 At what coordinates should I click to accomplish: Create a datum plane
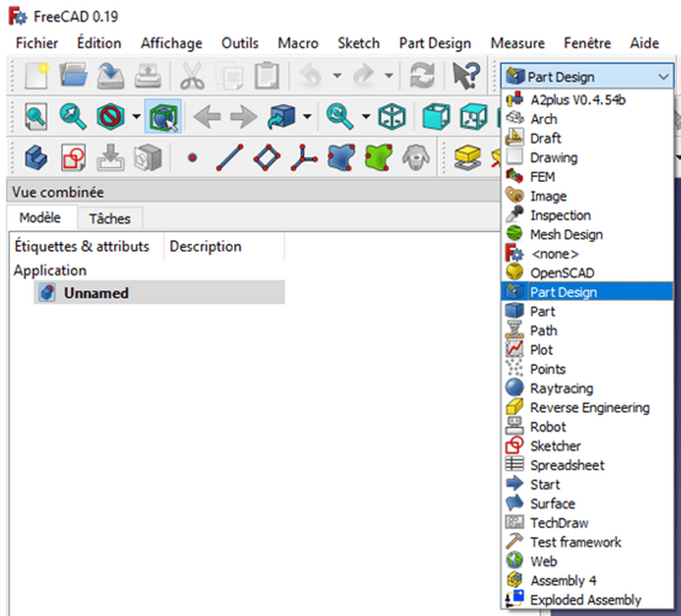pos(267,157)
